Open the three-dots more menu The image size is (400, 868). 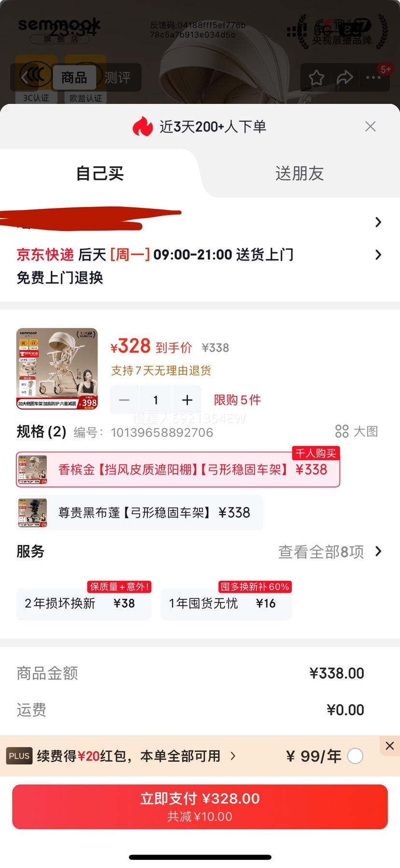click(x=373, y=77)
